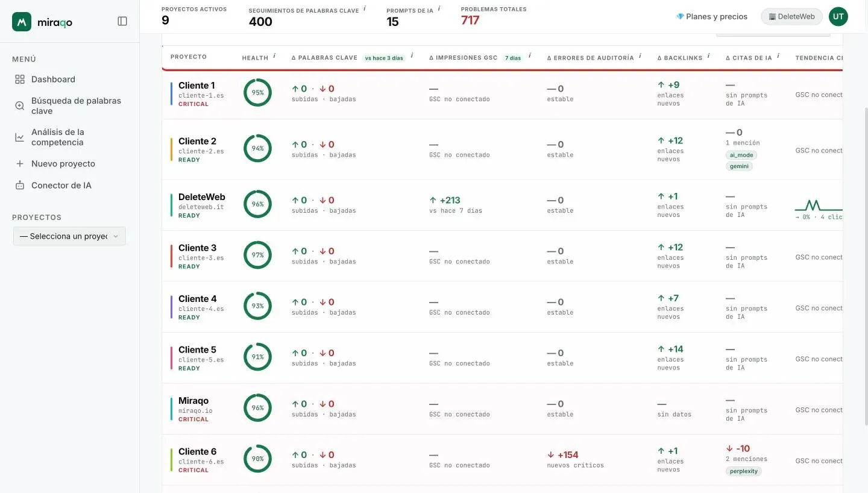Click info icon next to Δ Palabras clave header
Viewport: 868px width, 493px height.
pyautogui.click(x=412, y=56)
